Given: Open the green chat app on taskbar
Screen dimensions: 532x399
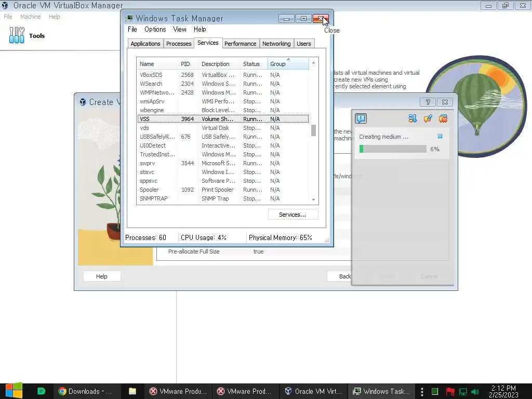Looking at the screenshot, I should point(41,391).
